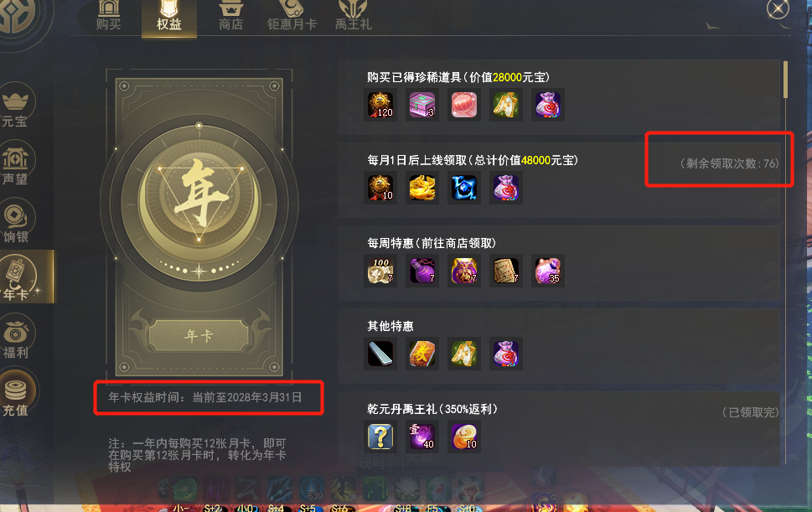812x512 pixels.
Task: Click the gold coin item with count 120
Action: [380, 105]
